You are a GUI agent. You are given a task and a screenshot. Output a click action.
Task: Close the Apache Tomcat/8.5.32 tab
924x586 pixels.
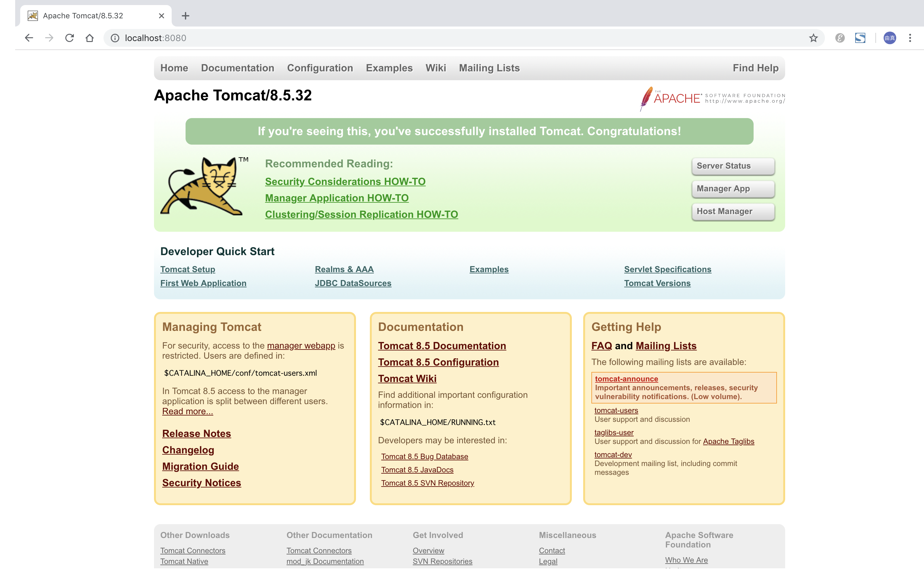pyautogui.click(x=162, y=16)
